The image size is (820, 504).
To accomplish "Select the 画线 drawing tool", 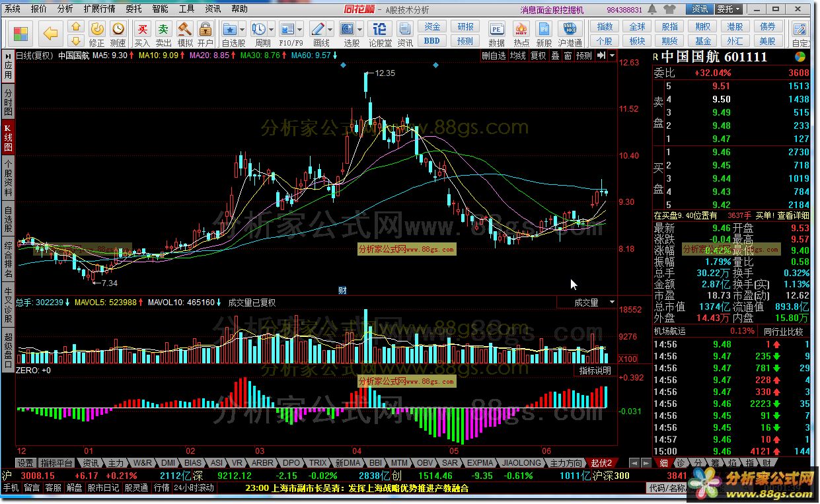I will tap(318, 29).
